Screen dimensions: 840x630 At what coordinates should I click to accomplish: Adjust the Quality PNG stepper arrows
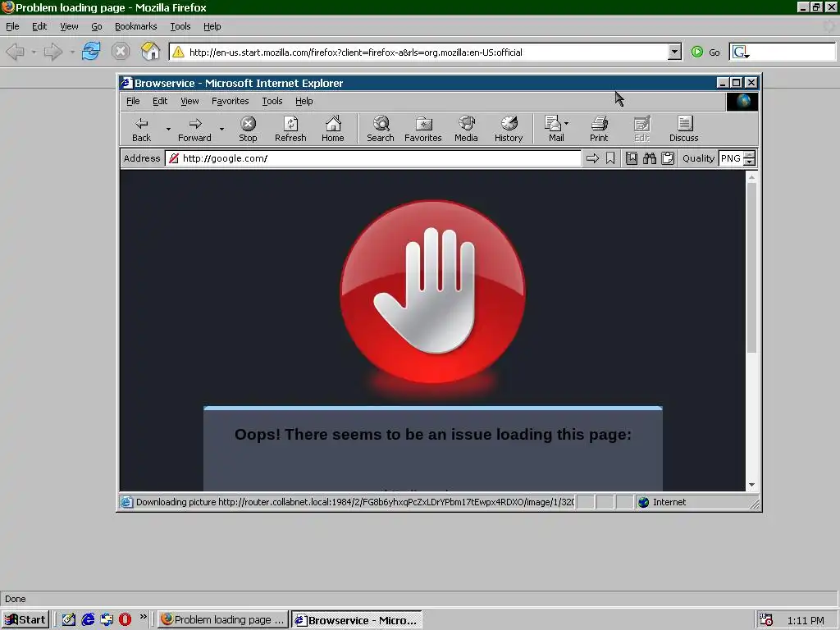click(x=750, y=158)
